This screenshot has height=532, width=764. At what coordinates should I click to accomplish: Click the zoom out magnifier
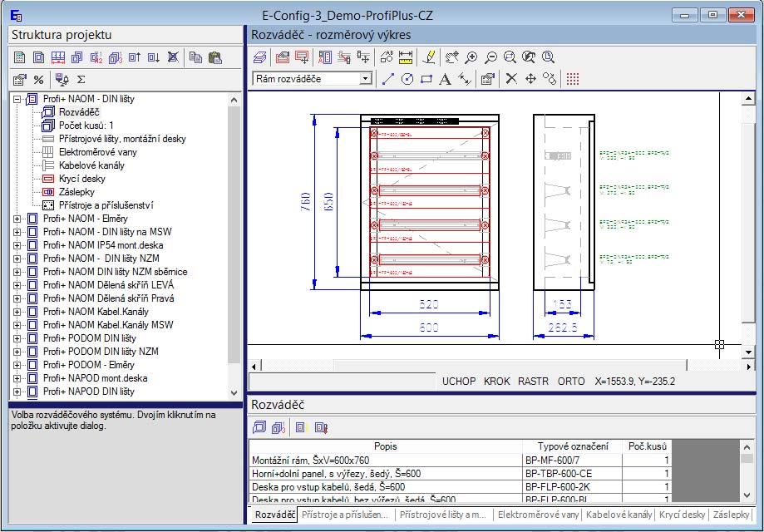490,57
